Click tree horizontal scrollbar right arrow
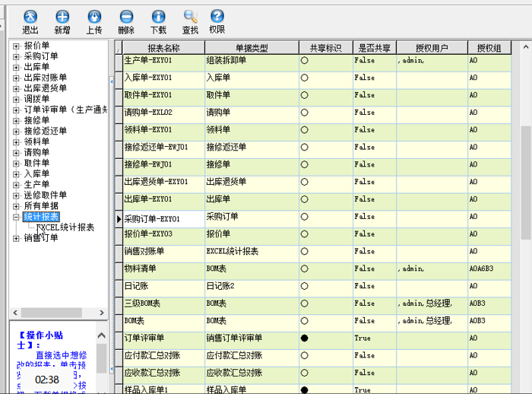The image size is (532, 394). (102, 313)
